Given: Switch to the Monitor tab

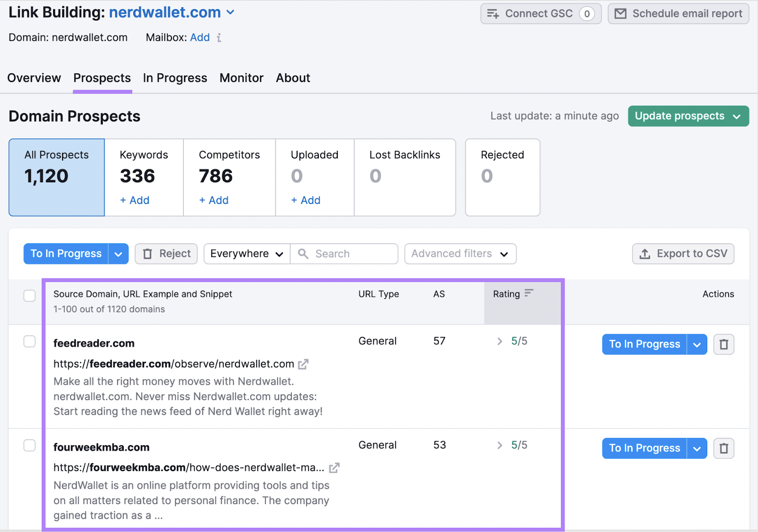Looking at the screenshot, I should click(241, 78).
